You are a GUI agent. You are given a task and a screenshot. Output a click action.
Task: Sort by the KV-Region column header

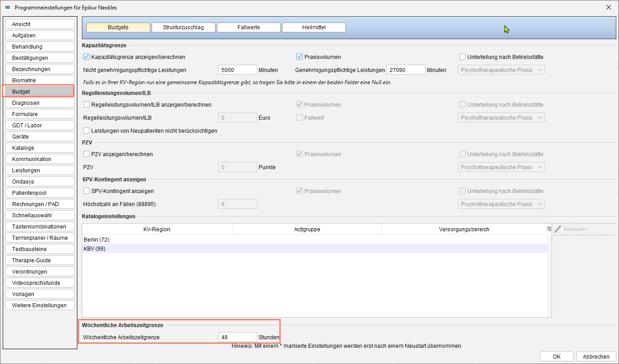157,229
